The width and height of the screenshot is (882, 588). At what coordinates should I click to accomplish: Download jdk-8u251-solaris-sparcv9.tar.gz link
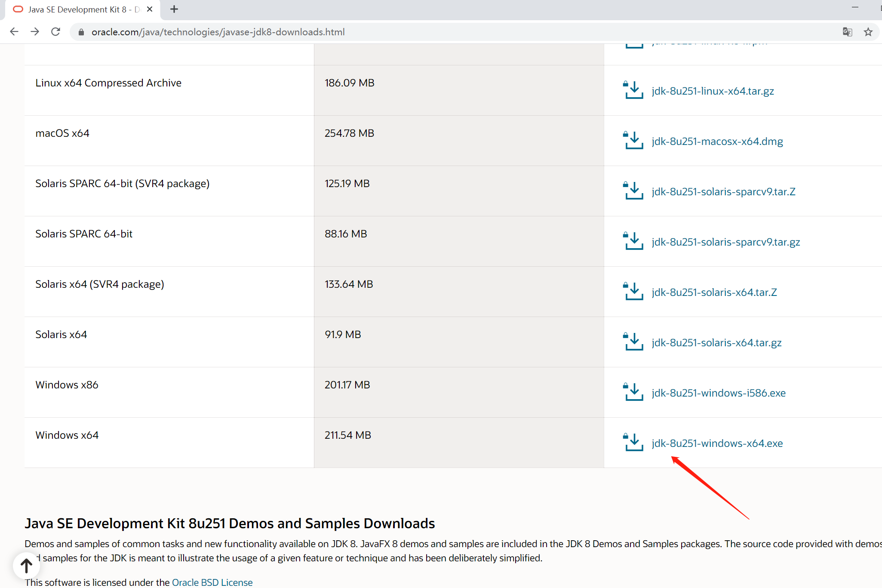coord(725,242)
